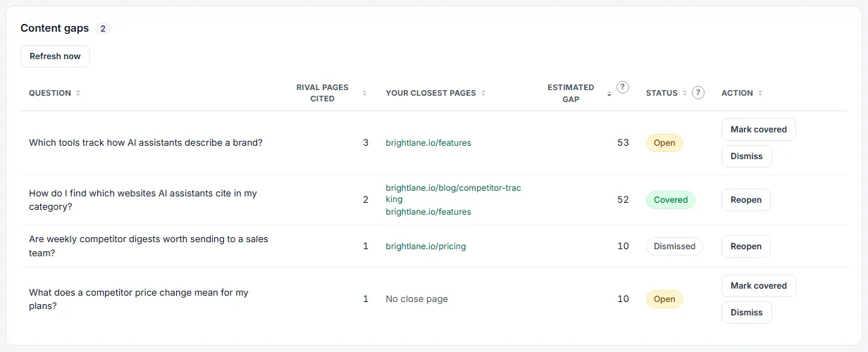Reopen the websites AI assistants cite question
This screenshot has width=868, height=352.
[x=746, y=200]
